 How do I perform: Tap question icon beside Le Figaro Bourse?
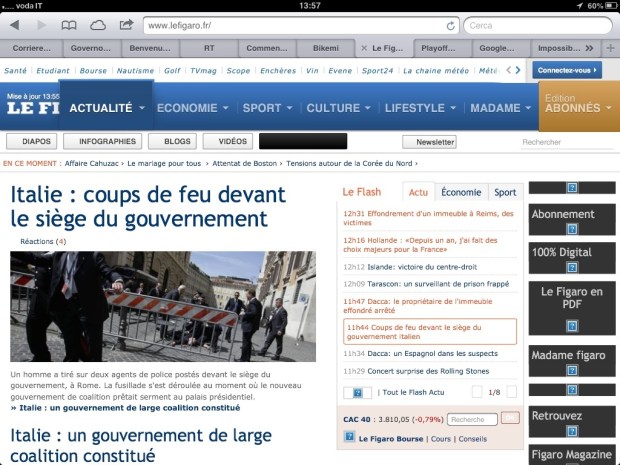coord(349,437)
